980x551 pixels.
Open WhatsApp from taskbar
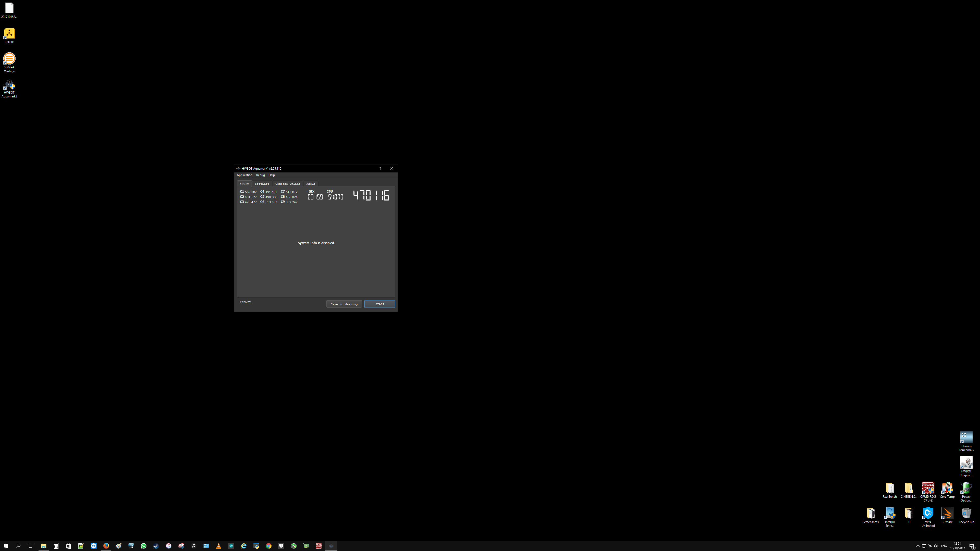tap(143, 546)
